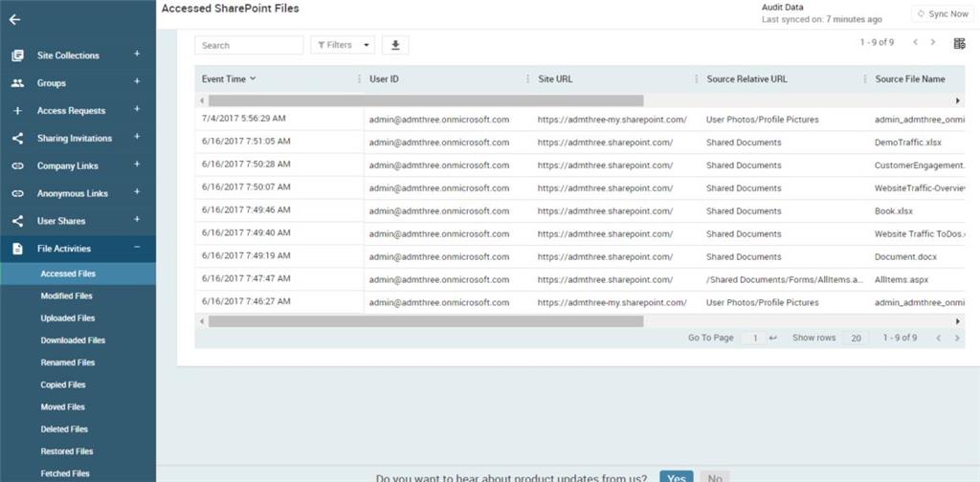The height and width of the screenshot is (482, 980).
Task: Click the Source File Name header
Action: 910,79
